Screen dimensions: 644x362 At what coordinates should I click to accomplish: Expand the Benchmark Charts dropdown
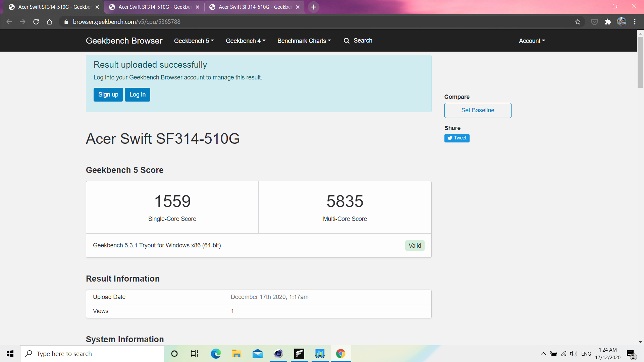point(304,41)
